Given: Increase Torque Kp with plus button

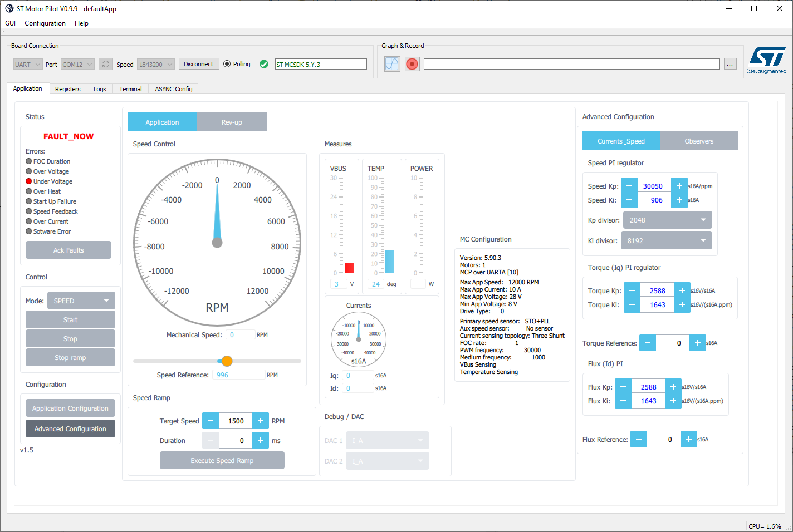Looking at the screenshot, I should click(682, 290).
